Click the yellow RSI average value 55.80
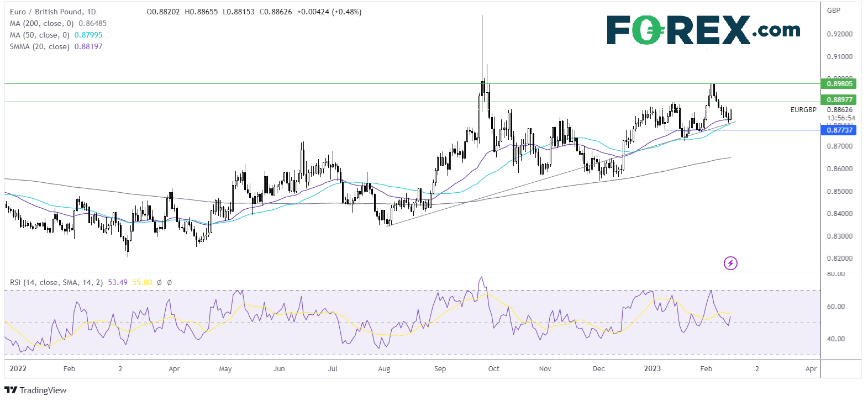Image resolution: width=868 pixels, height=401 pixels. pyautogui.click(x=142, y=282)
